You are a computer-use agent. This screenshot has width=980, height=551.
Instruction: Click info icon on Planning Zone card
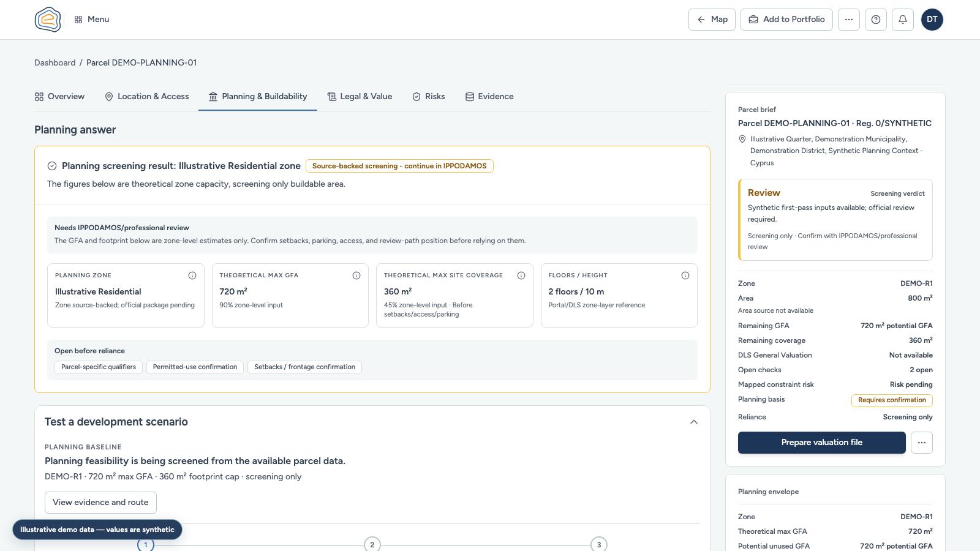pos(192,275)
